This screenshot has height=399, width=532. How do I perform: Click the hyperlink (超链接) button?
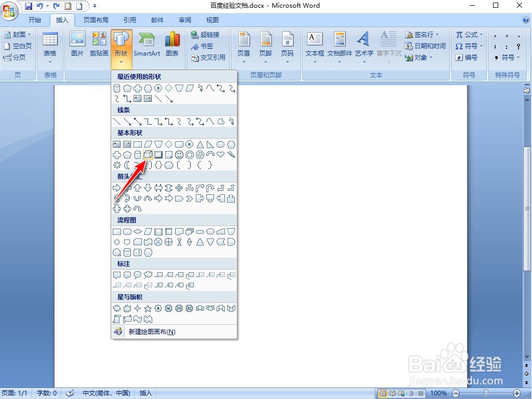tap(205, 35)
